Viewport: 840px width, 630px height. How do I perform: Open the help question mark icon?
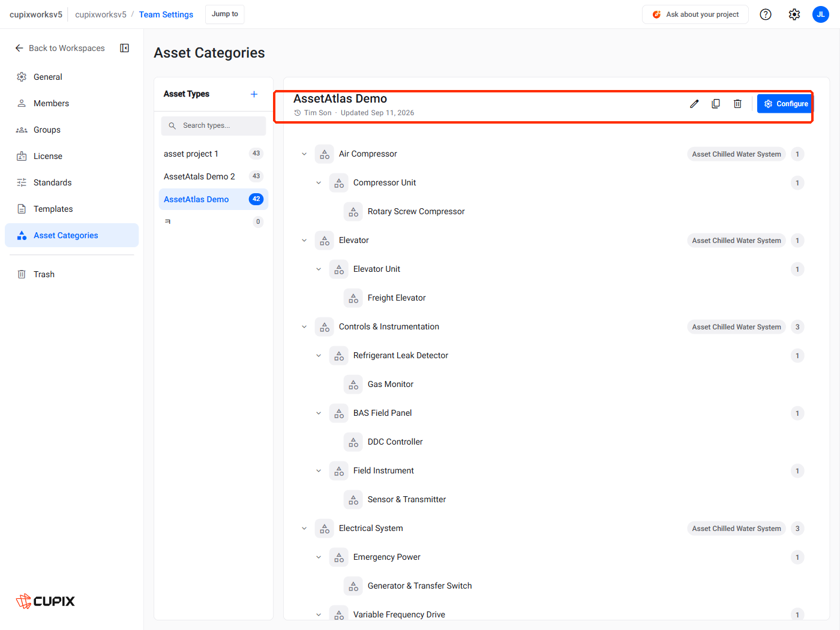(766, 14)
